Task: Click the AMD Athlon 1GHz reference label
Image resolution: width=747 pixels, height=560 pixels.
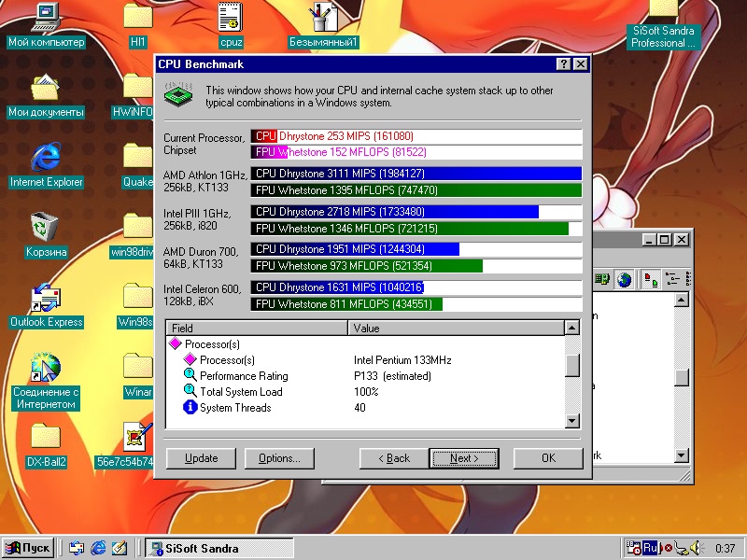Action: coord(204,181)
